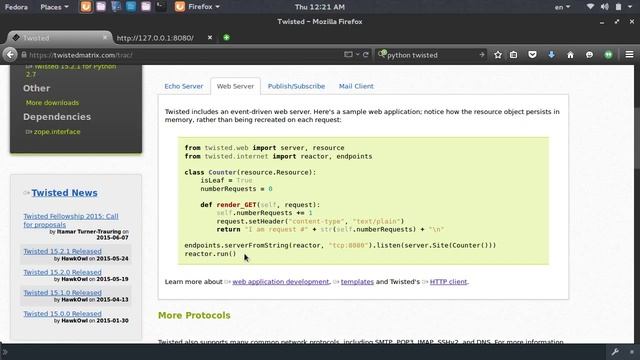This screenshot has width=640, height=360.
Task: Click the 2015-06-07 date under Fellowship news
Action: point(112,238)
